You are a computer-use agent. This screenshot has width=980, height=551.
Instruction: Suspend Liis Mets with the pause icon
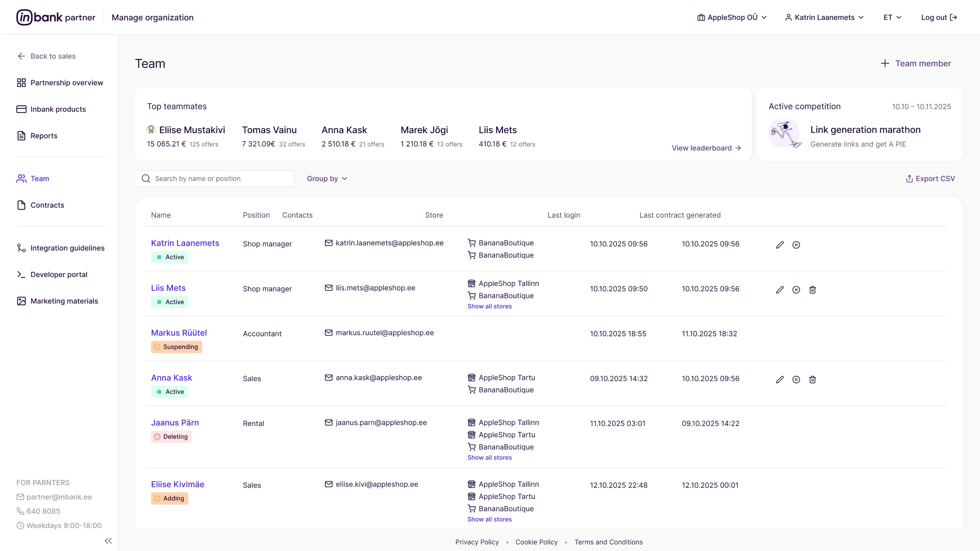click(x=796, y=290)
